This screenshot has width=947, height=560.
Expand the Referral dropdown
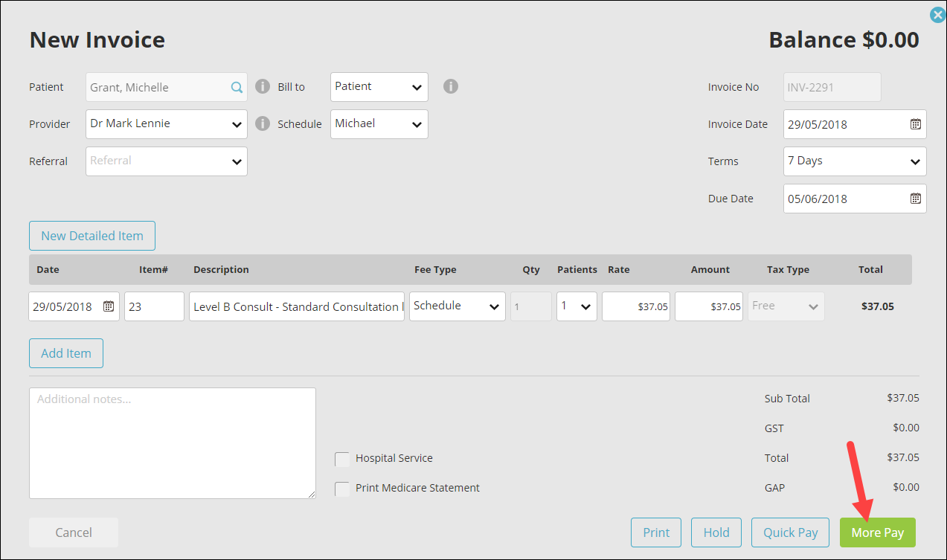click(x=167, y=161)
